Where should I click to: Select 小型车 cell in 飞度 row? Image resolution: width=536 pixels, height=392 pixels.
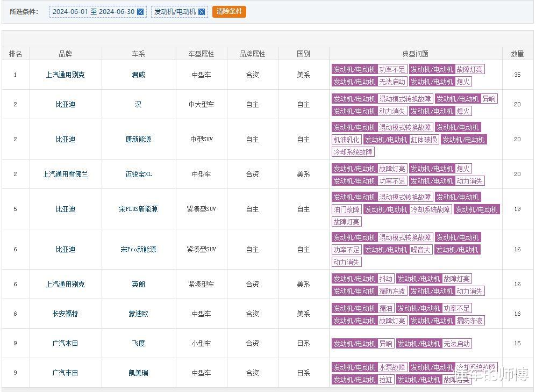(202, 343)
